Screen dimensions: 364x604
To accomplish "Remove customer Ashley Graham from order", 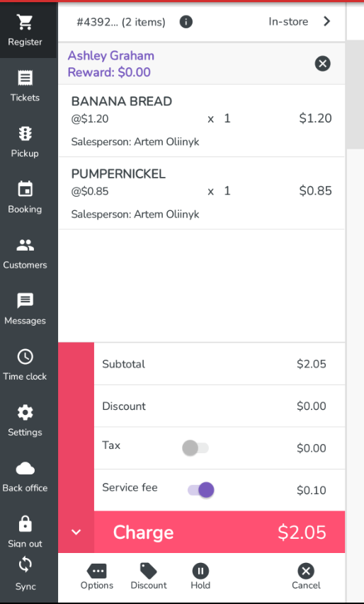I will 323,64.
